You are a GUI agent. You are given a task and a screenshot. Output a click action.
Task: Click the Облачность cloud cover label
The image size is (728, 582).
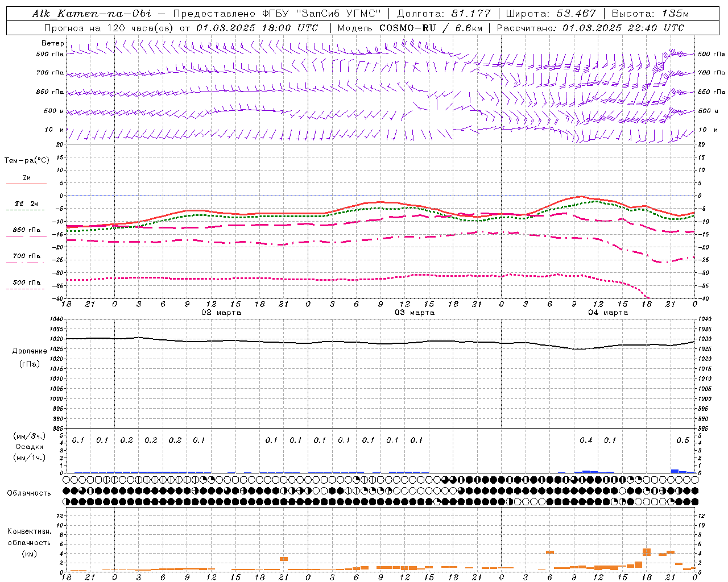[x=29, y=493]
